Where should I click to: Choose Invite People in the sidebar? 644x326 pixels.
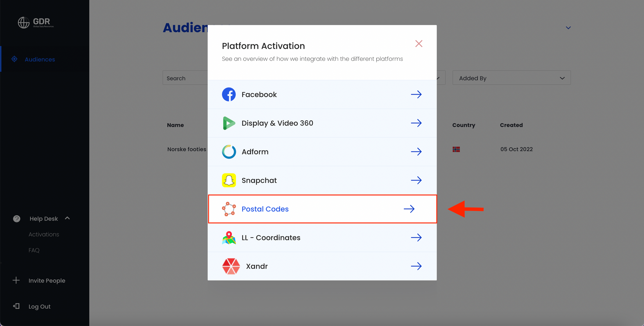point(47,281)
